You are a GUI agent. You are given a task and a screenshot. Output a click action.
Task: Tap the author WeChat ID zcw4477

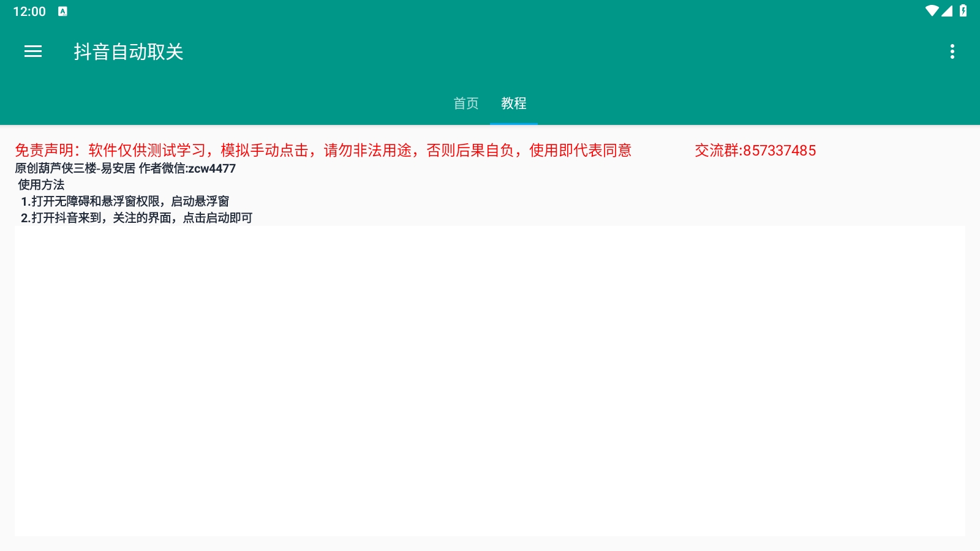pyautogui.click(x=211, y=168)
